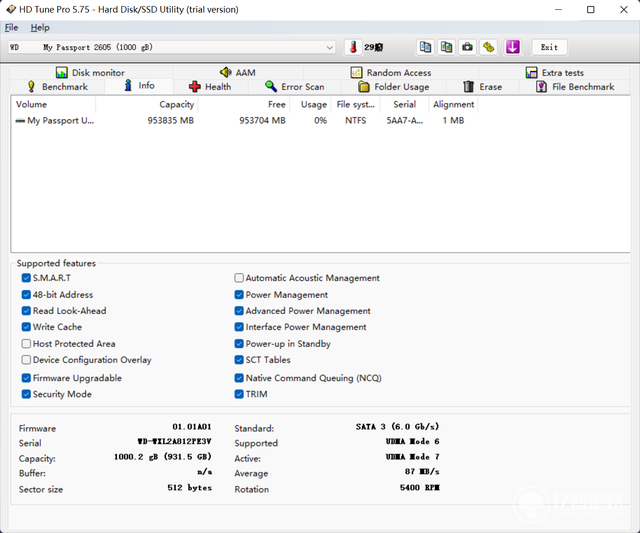
Task: Click the My Passport volume drive icon
Action: pos(20,121)
